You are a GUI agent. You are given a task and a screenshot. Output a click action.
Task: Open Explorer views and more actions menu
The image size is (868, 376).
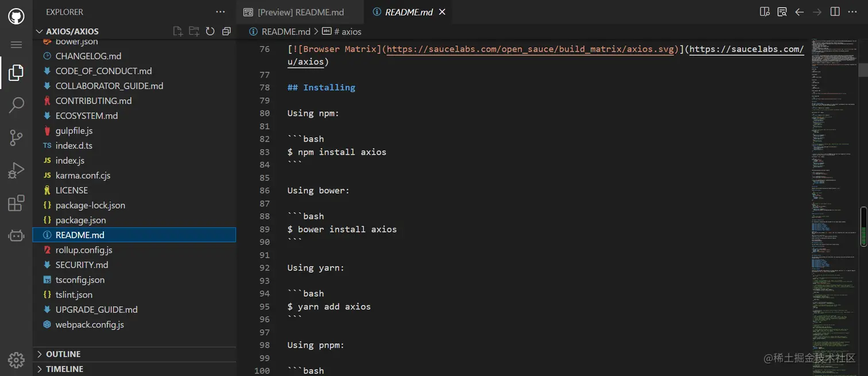point(220,12)
